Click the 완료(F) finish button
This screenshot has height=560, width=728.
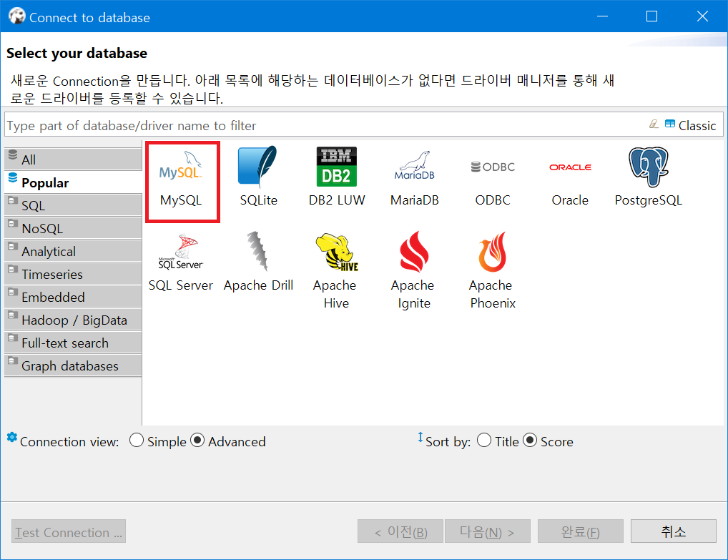pyautogui.click(x=581, y=531)
